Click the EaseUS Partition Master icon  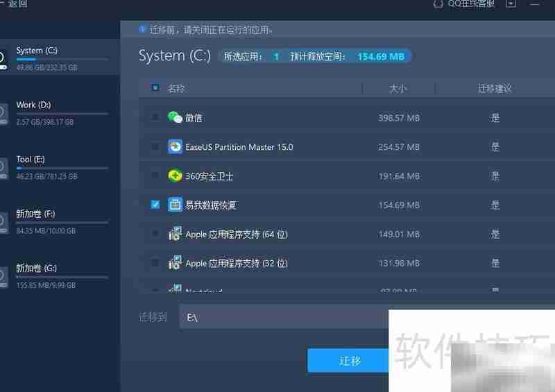(x=175, y=146)
